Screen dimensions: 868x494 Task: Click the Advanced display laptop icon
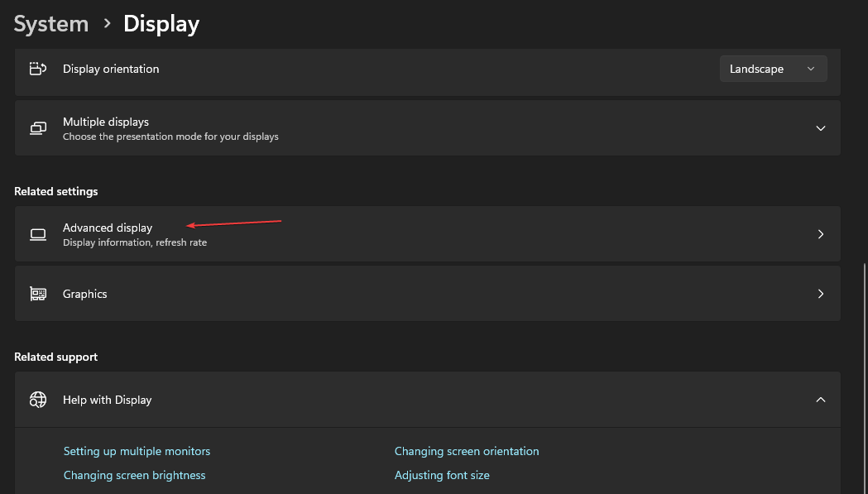[x=37, y=234]
